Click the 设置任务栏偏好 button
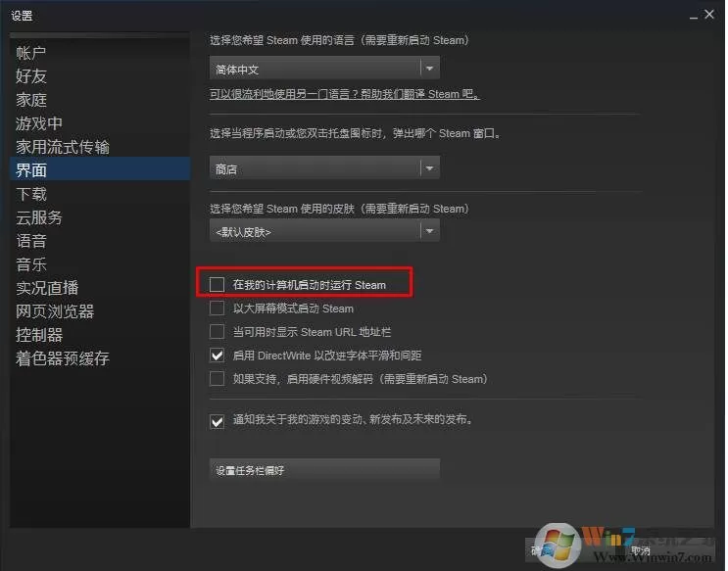Image resolution: width=728 pixels, height=571 pixels. (x=324, y=470)
